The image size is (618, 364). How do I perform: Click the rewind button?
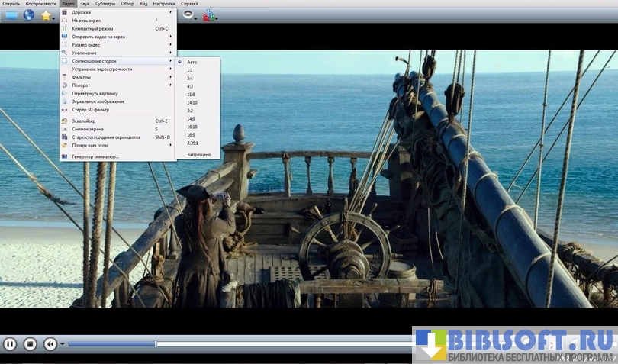[50, 344]
